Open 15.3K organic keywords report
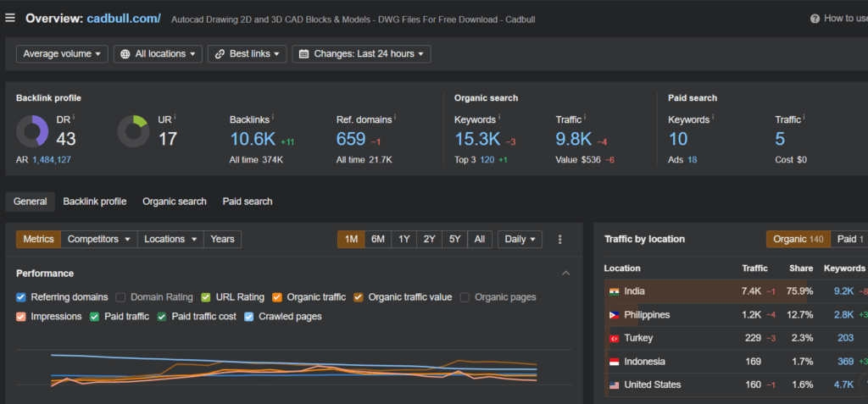 477,138
